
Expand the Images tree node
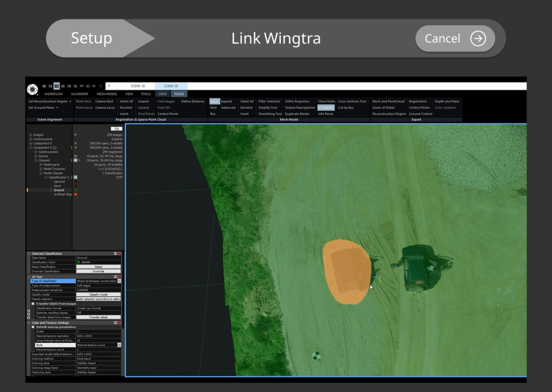tap(31, 135)
